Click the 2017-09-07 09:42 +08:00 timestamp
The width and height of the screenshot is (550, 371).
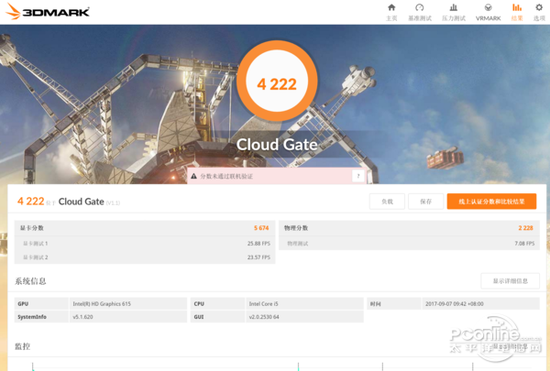coord(455,304)
